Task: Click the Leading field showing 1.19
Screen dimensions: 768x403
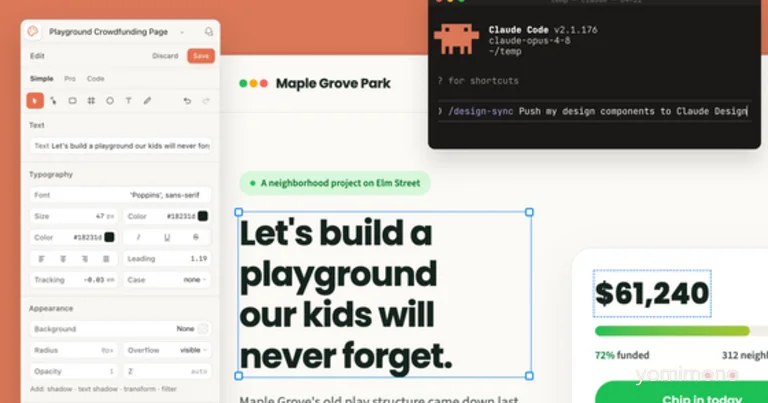Action: pos(167,259)
